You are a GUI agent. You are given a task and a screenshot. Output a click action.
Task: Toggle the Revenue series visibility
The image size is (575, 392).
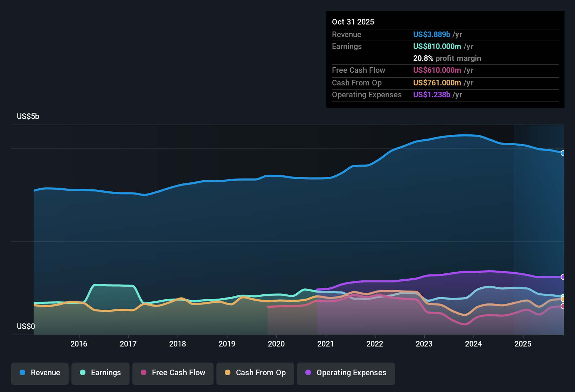(x=40, y=373)
